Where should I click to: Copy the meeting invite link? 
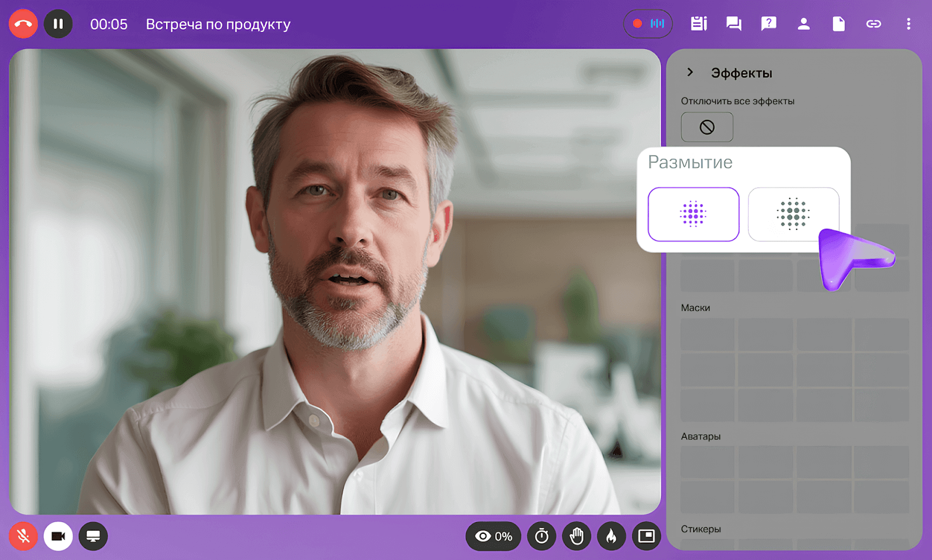(873, 24)
